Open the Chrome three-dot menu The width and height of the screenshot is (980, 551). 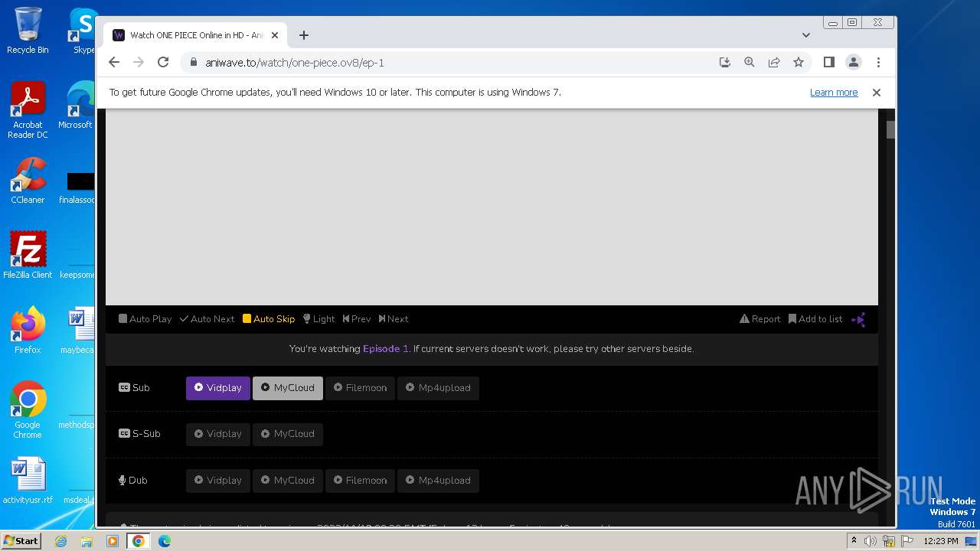pyautogui.click(x=878, y=63)
